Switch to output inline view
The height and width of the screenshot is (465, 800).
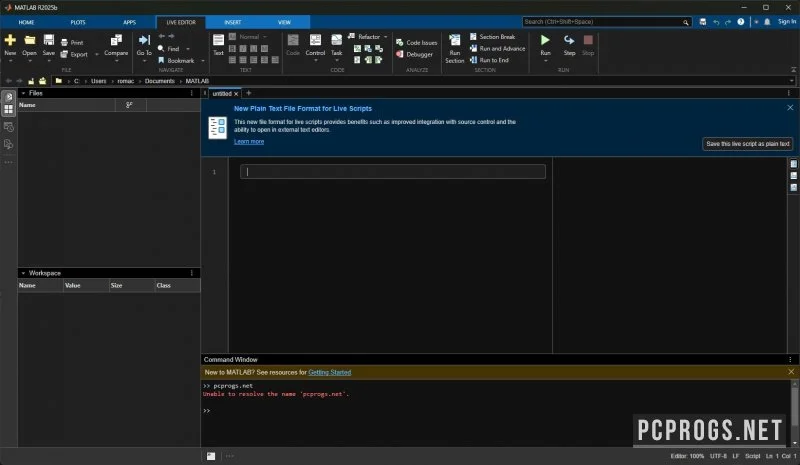pos(793,176)
